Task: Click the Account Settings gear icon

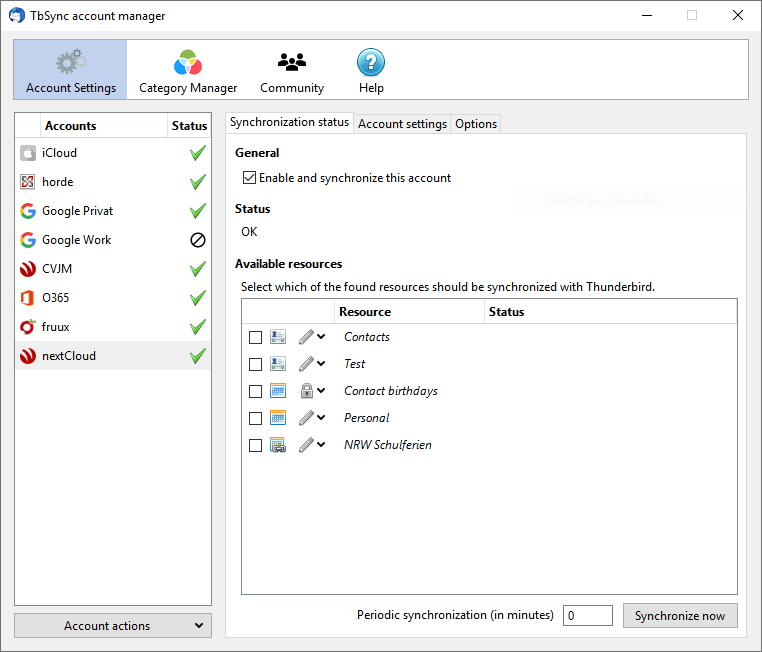Action: click(71, 63)
